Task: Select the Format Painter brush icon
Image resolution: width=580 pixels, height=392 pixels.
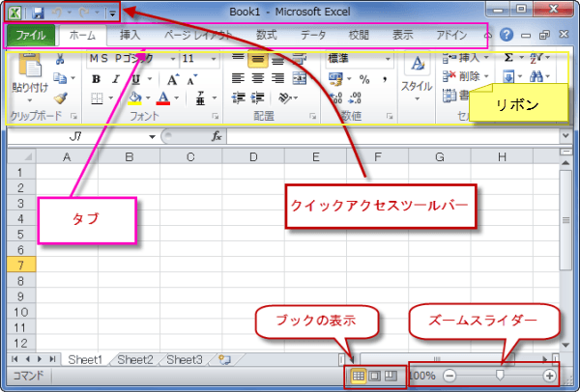Action: coord(60,98)
